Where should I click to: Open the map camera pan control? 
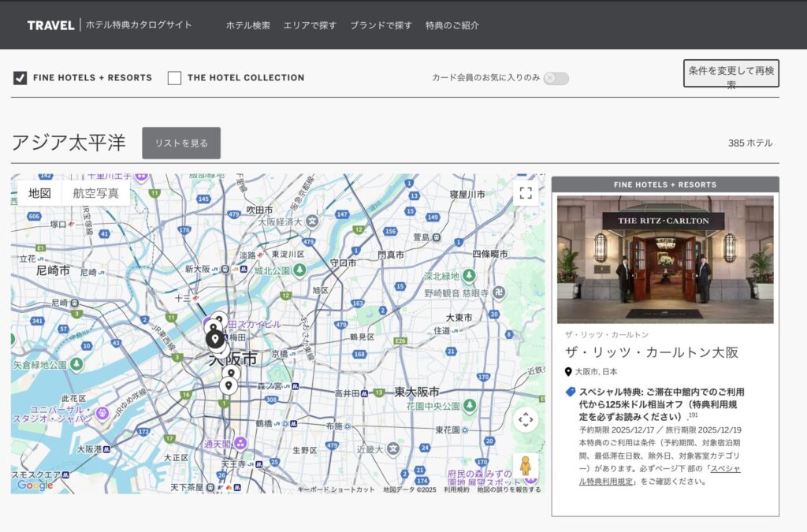526,420
